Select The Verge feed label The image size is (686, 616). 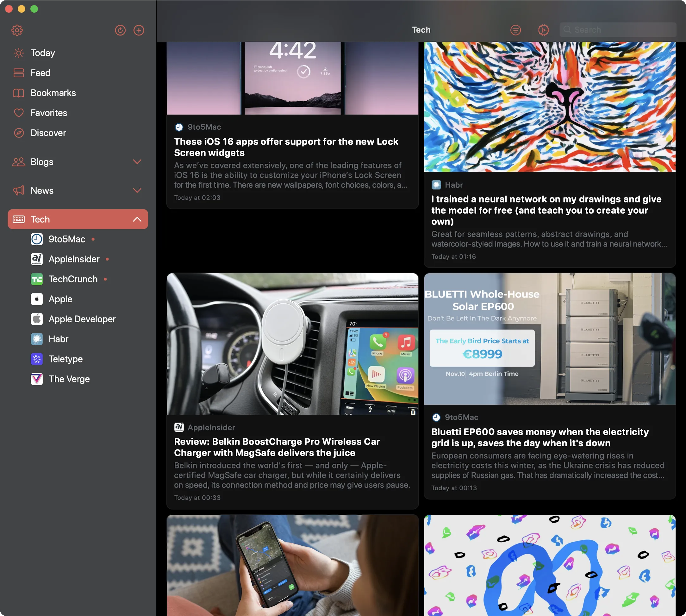pos(69,379)
